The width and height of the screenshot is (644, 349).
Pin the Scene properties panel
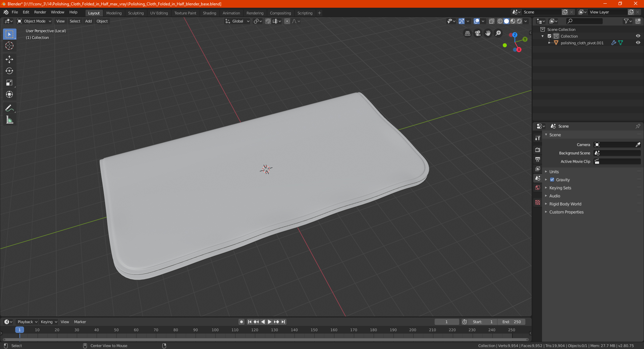coord(638,126)
